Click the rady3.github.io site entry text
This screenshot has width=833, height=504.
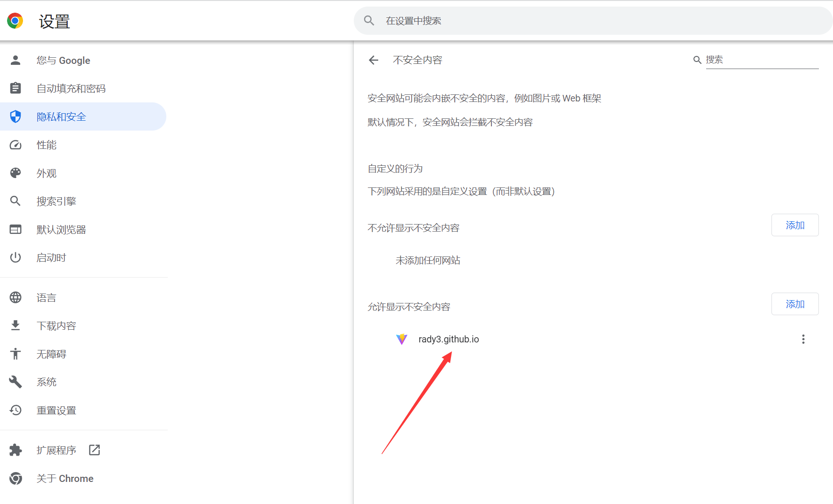pos(449,339)
